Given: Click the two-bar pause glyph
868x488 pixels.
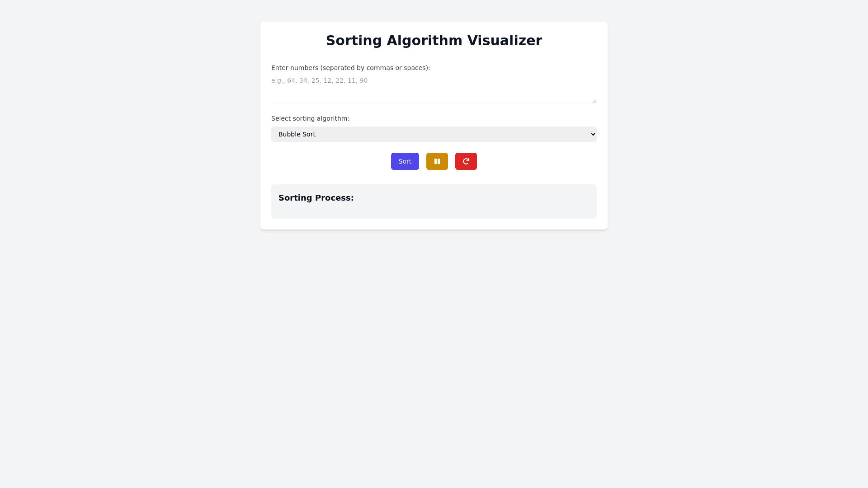Looking at the screenshot, I should pyautogui.click(x=437, y=161).
